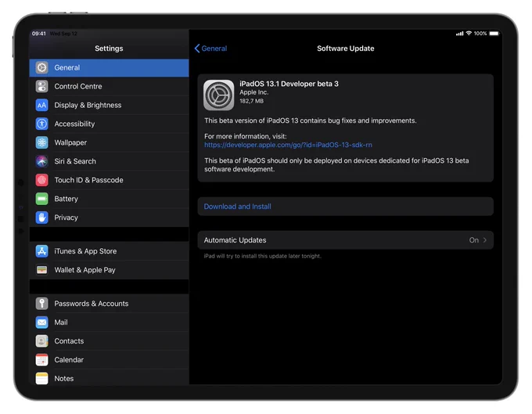Viewport: 532px width, 414px height.
Task: Open Control Centre settings
Action: (x=110, y=86)
